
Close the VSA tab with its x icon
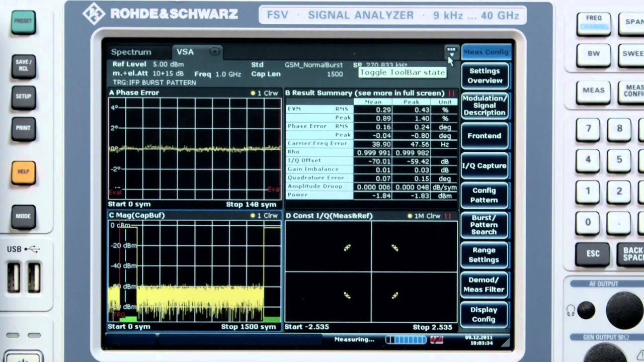click(215, 52)
